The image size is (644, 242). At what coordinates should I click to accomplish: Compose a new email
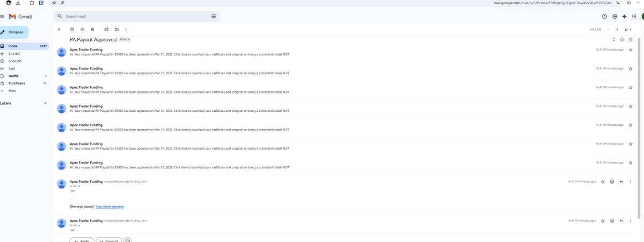tap(14, 32)
